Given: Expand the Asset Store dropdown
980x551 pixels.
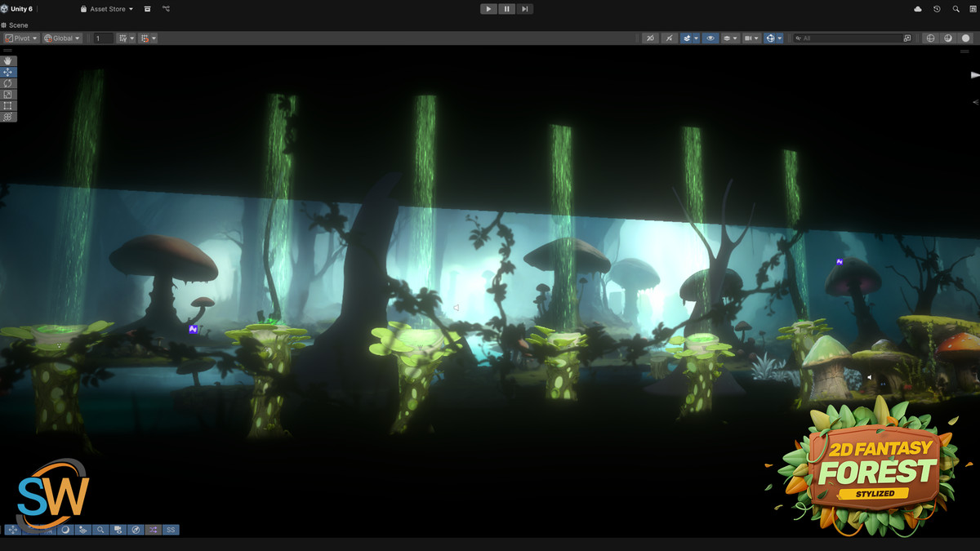Looking at the screenshot, I should 107,9.
